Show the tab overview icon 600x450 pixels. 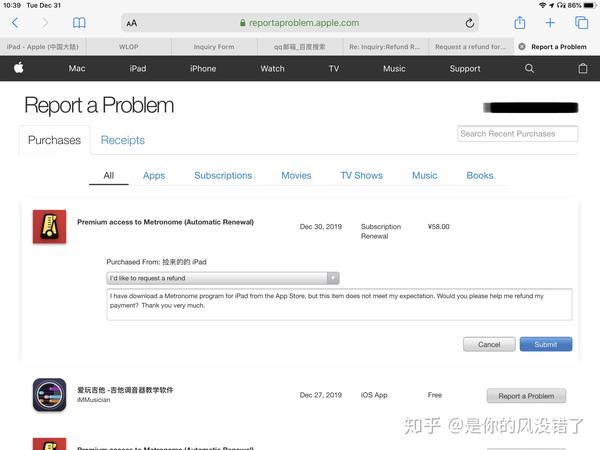click(x=582, y=23)
